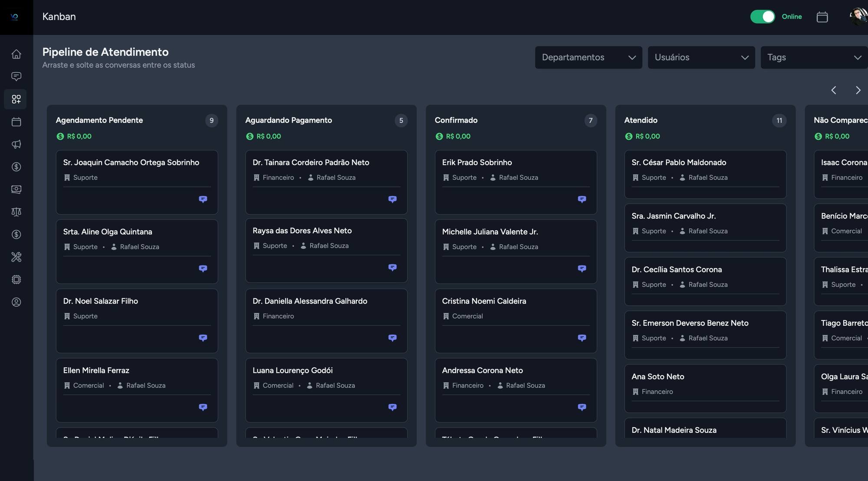Open chat on Cristina Noemi Caldeira card
This screenshot has width=868, height=481.
582,338
